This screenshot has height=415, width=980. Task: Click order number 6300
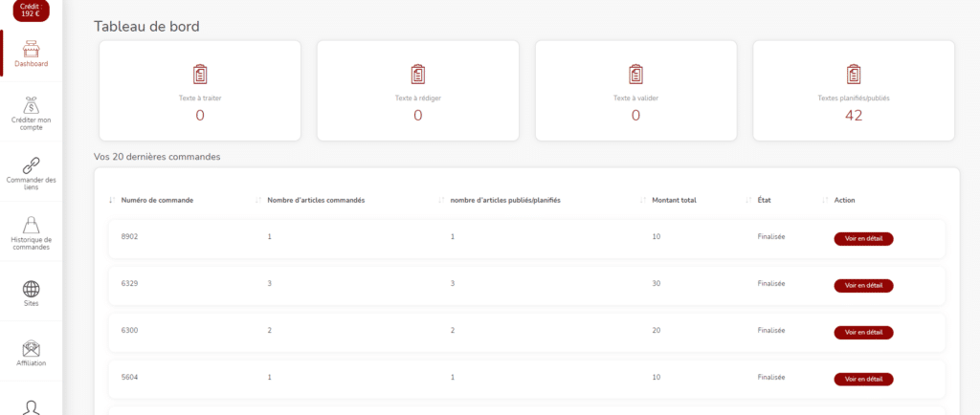pos(129,330)
